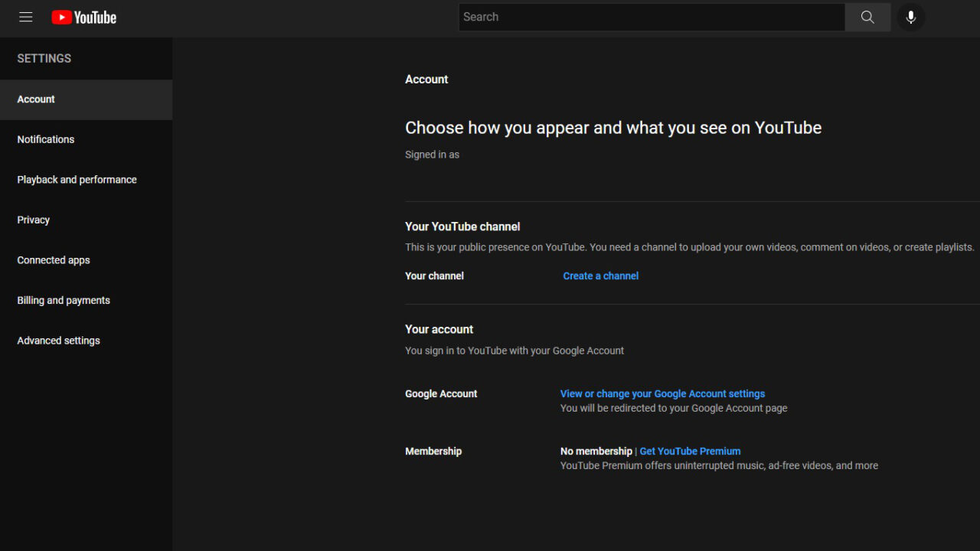
Task: Click Get YouTube Premium
Action: [689, 451]
